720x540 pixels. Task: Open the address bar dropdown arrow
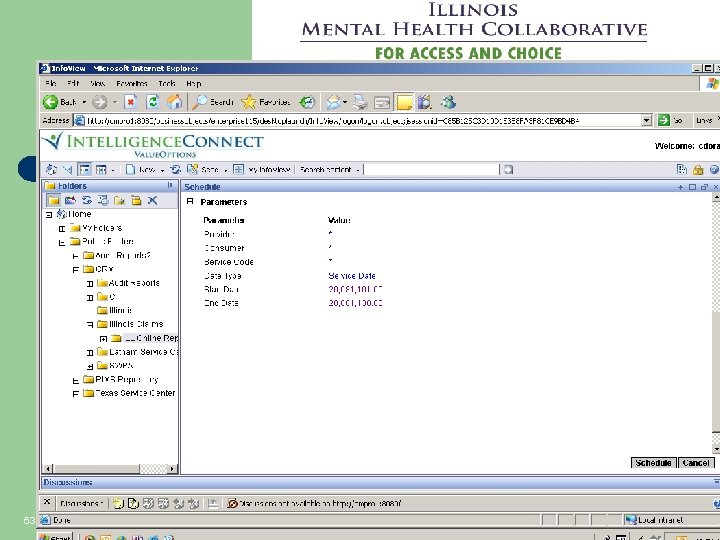pos(647,120)
